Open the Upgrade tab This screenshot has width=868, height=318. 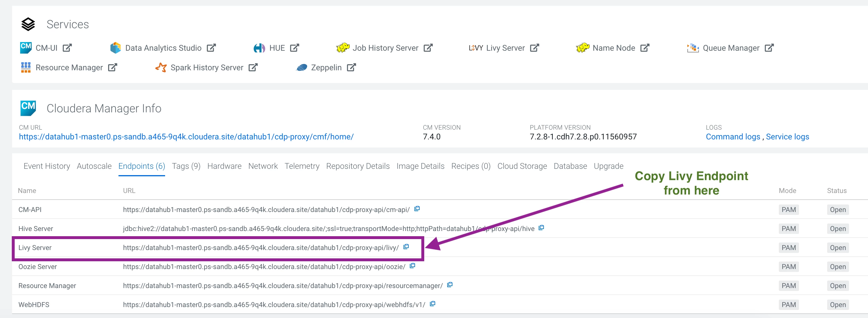608,166
